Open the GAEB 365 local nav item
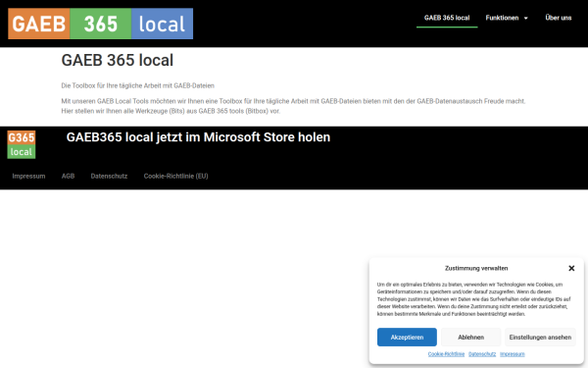This screenshot has width=588, height=368. click(x=447, y=18)
